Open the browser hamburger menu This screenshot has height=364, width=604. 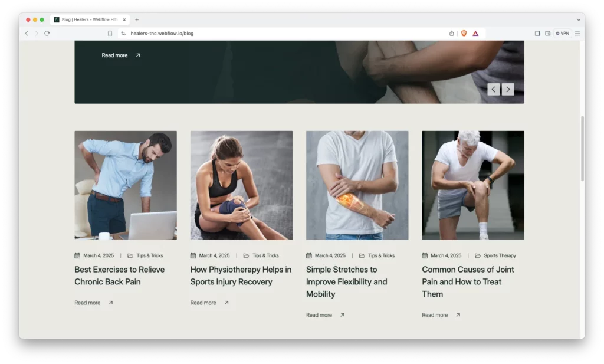pyautogui.click(x=577, y=34)
